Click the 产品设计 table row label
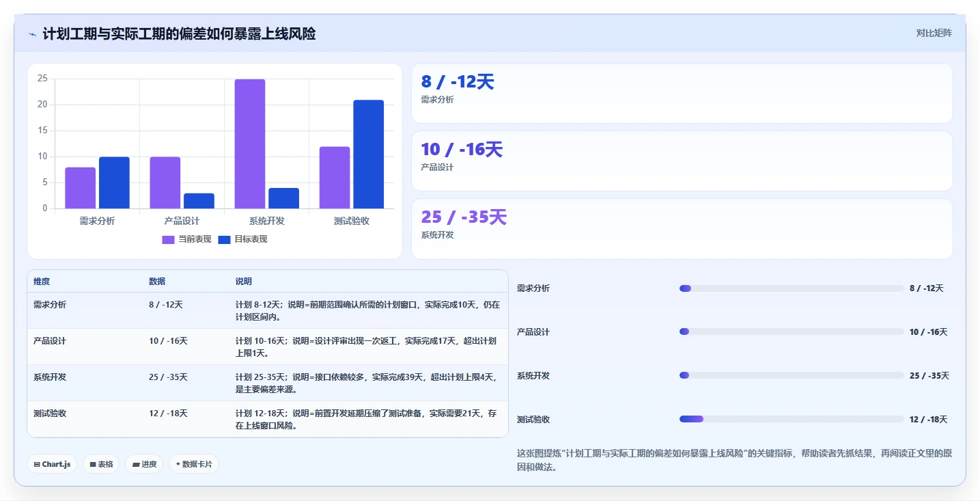 [50, 340]
